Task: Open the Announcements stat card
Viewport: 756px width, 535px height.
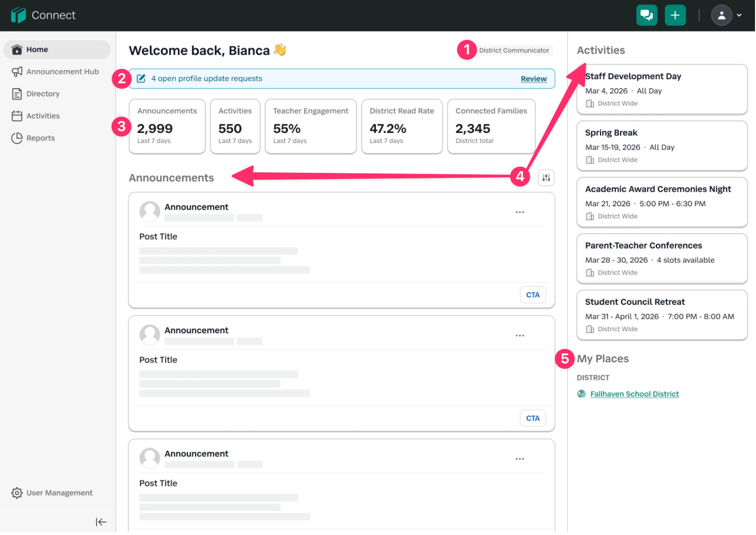Action: [167, 127]
